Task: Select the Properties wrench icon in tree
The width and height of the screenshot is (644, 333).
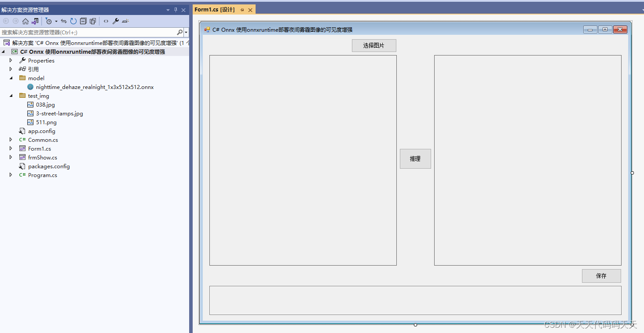Action: click(x=22, y=60)
